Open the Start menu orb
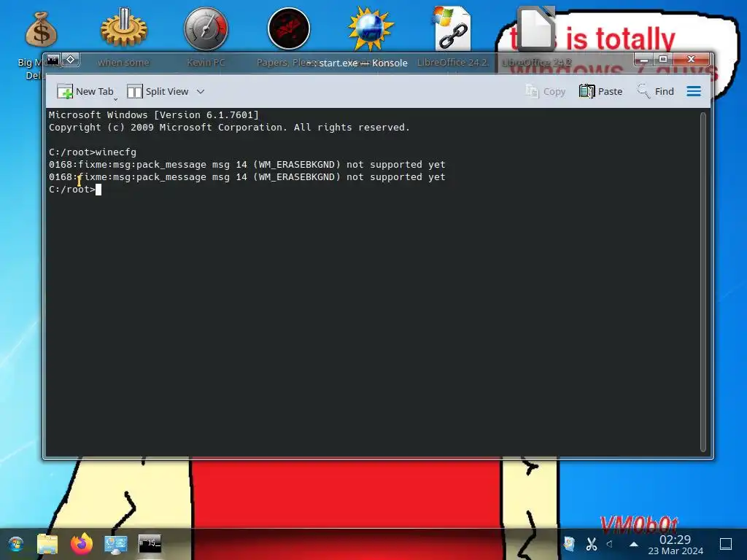 click(x=16, y=544)
